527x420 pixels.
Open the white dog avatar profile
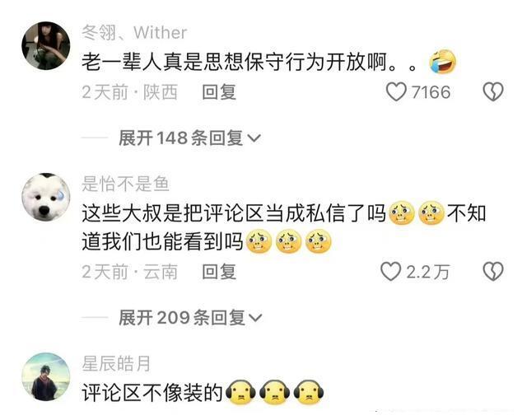46,197
